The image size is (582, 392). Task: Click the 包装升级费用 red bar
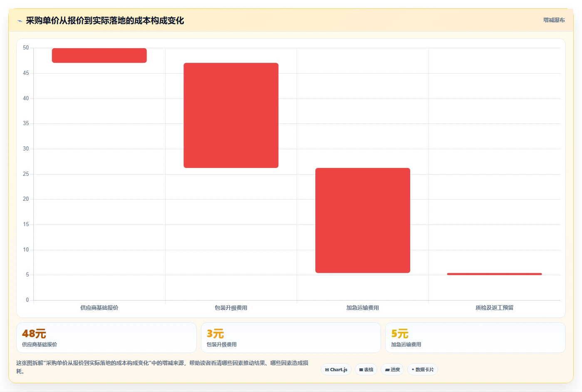point(231,115)
